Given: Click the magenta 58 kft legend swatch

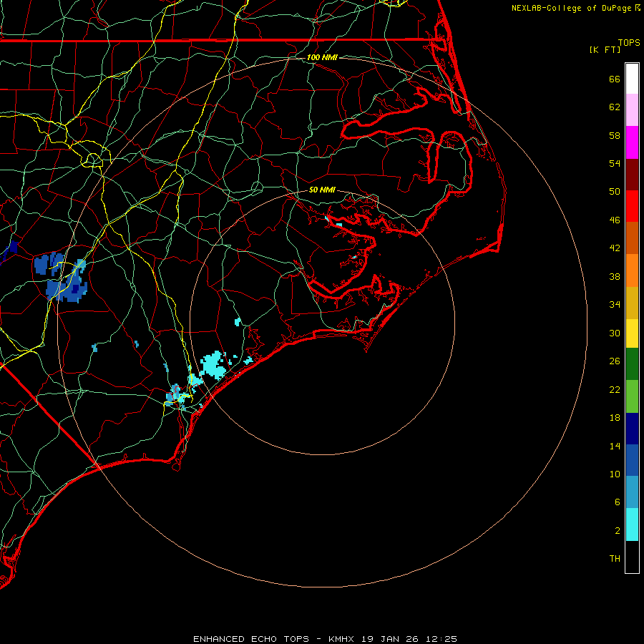Looking at the screenshot, I should point(632,142).
